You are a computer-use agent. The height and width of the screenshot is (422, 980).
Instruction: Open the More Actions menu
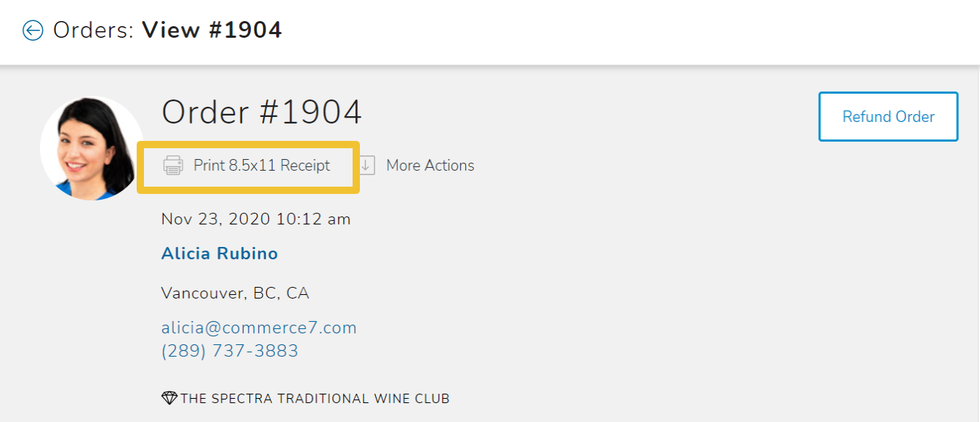(430, 166)
